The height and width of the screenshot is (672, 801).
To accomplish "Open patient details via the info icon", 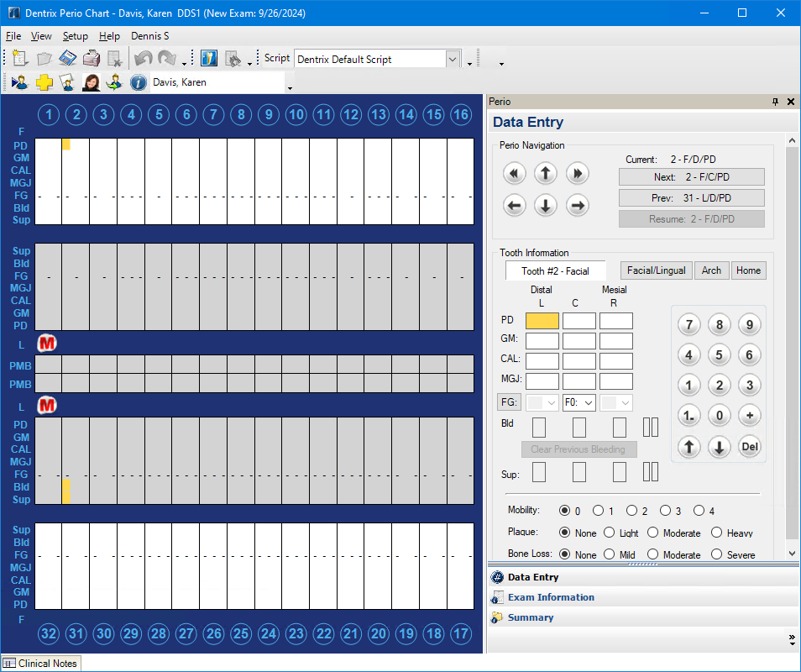I will click(x=139, y=82).
